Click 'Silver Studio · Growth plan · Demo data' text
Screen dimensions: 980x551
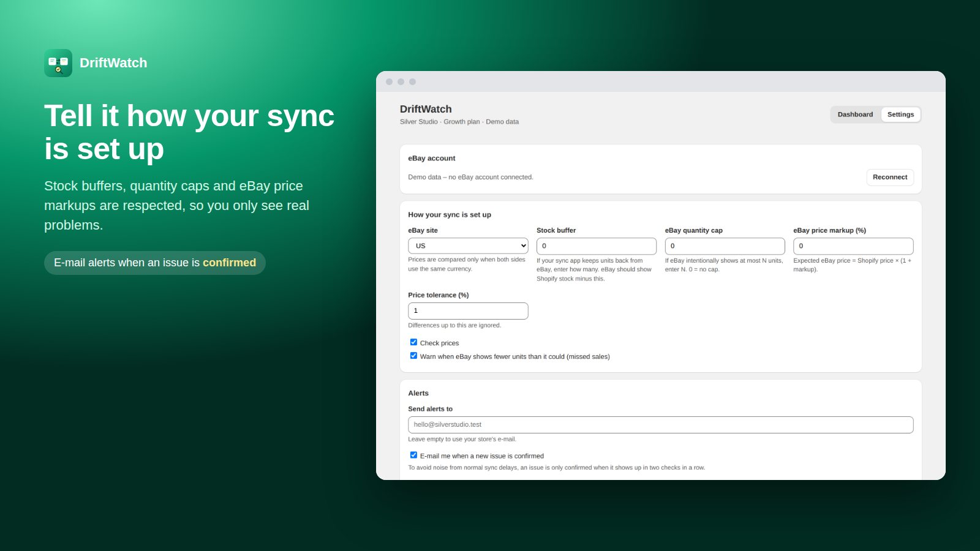459,122
